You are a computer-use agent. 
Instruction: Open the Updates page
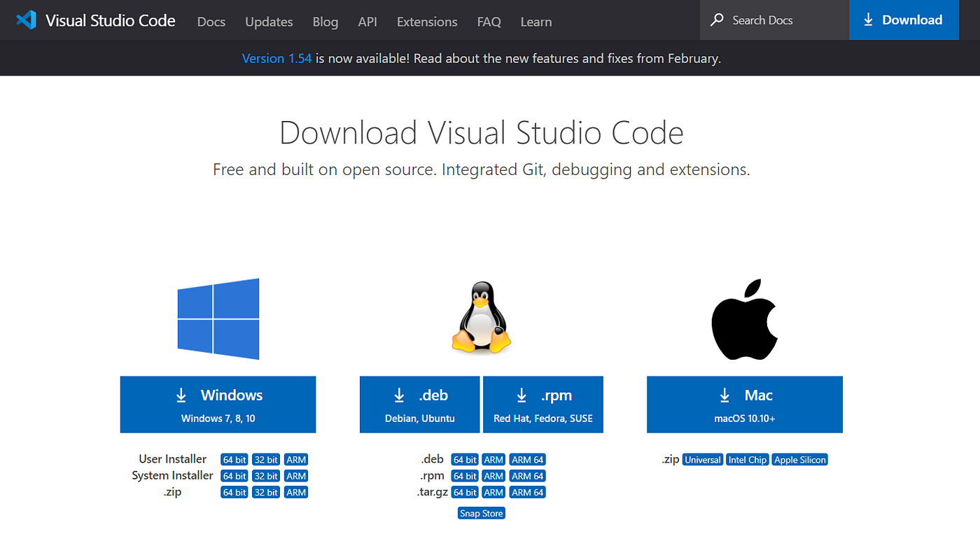(269, 22)
